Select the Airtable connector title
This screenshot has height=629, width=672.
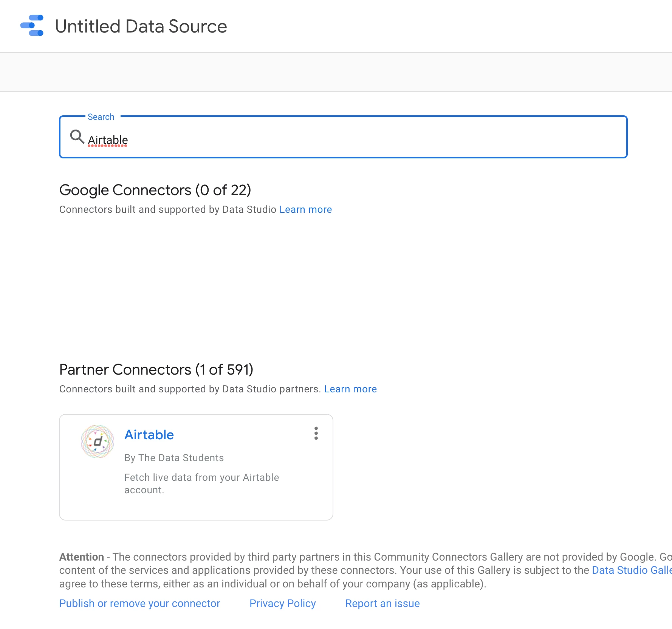click(x=149, y=435)
